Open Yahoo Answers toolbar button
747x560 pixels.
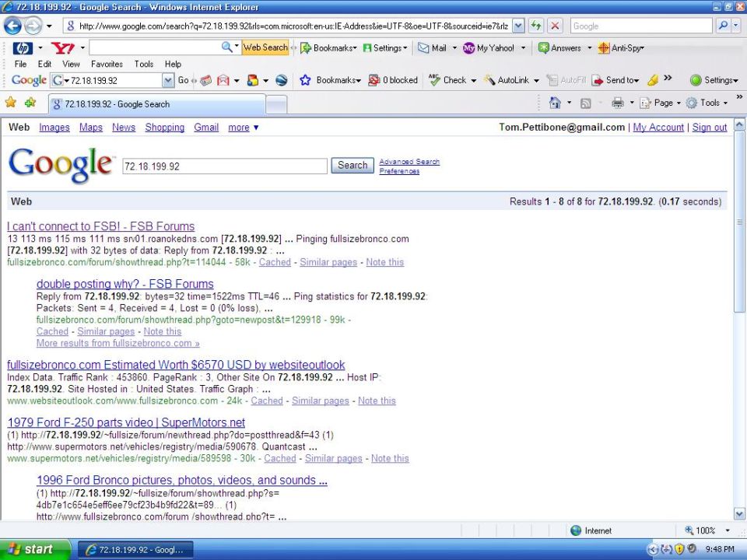point(559,48)
